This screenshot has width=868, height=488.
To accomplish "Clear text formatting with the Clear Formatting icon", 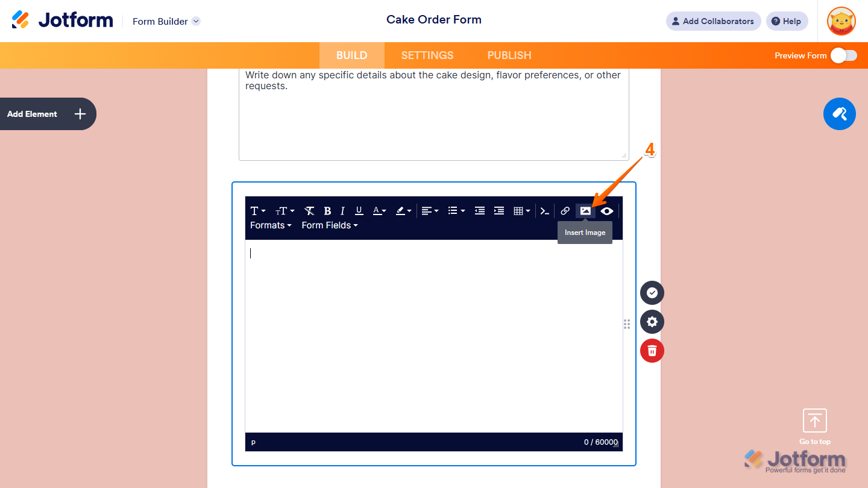I will (x=309, y=211).
